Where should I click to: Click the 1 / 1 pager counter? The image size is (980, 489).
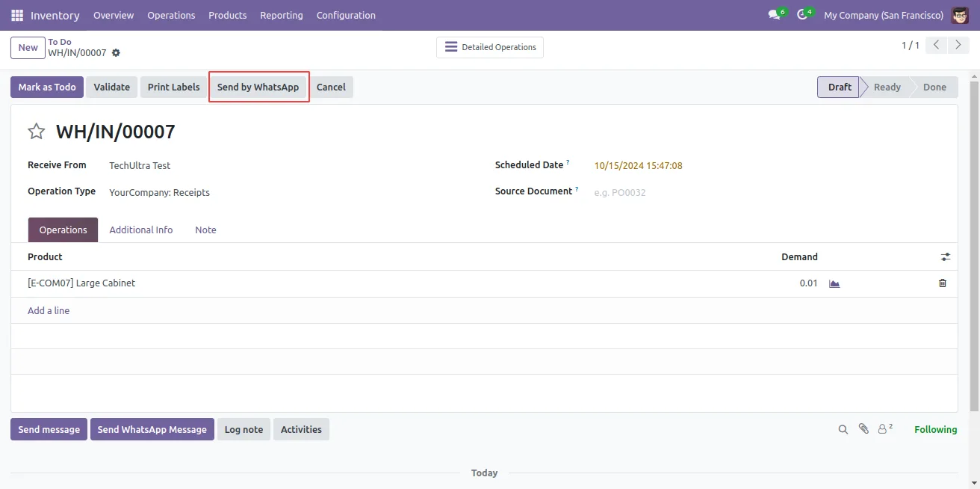(911, 46)
